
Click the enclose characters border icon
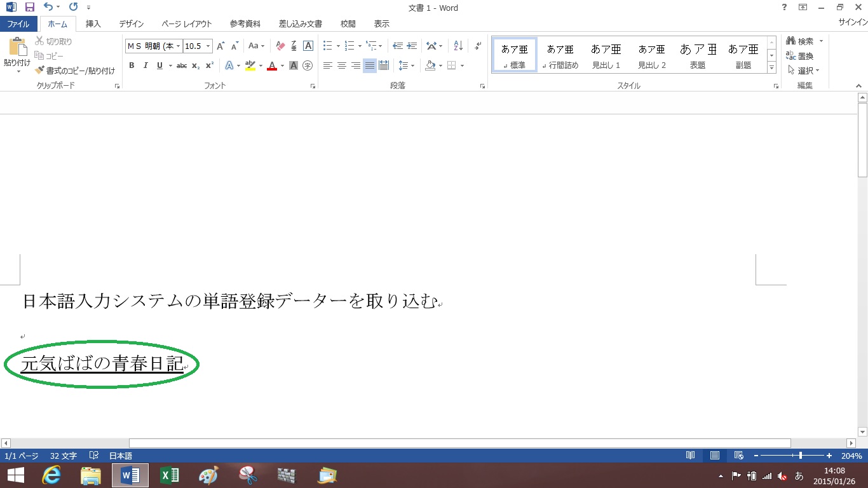click(308, 46)
